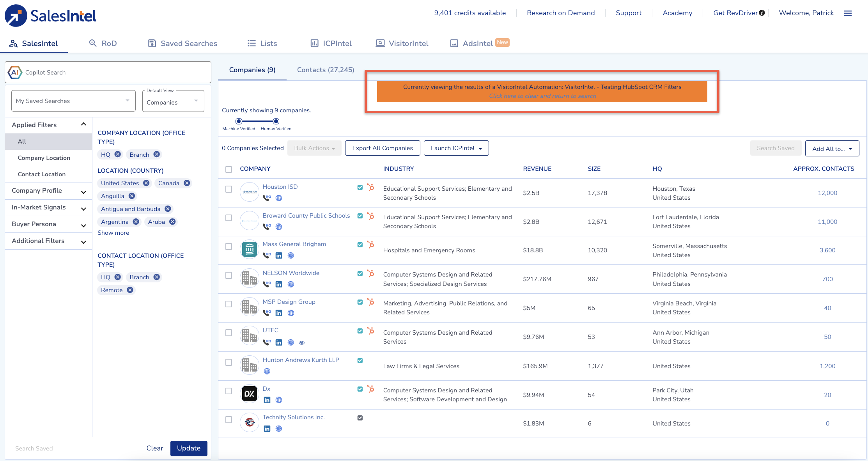868x461 pixels.
Task: Open the Lists navigation tab
Action: tap(262, 43)
